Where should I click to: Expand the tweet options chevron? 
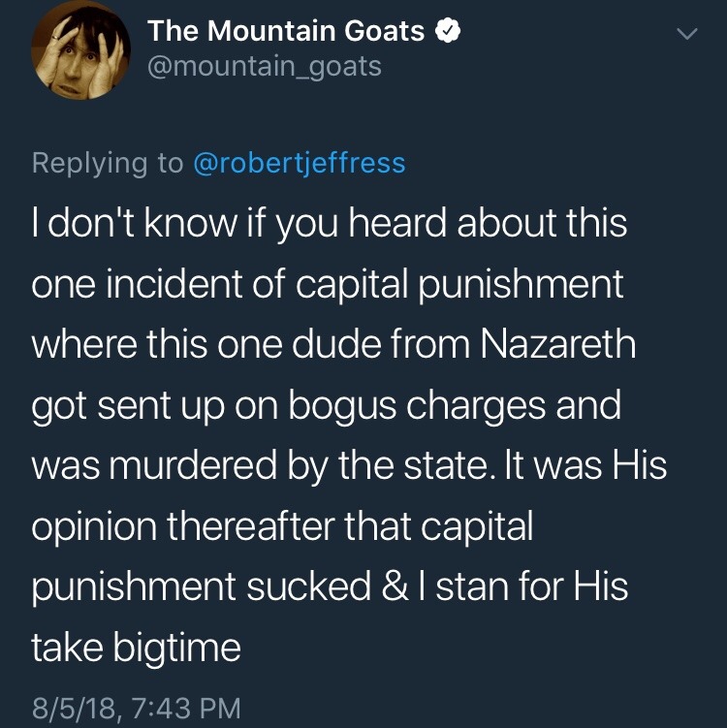tap(685, 36)
